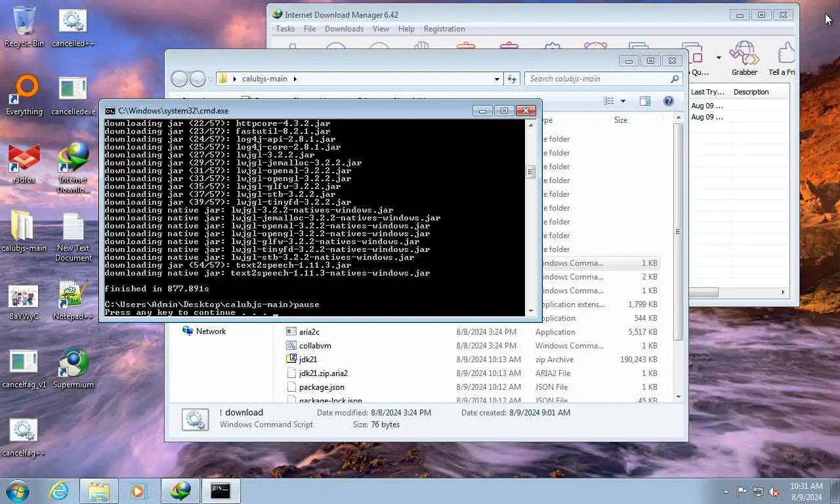
Task: Click the IDM list horizontal scrollbar thumb
Action: click(703, 292)
